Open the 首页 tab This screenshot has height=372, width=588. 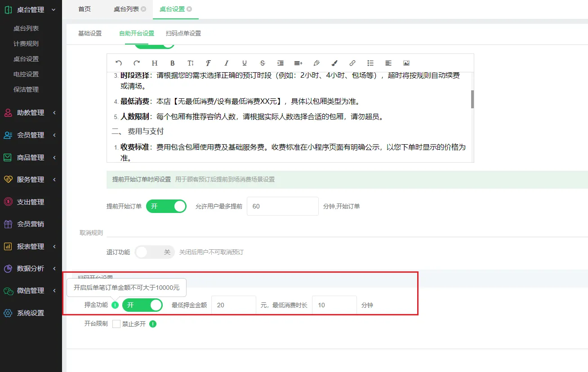pos(85,9)
